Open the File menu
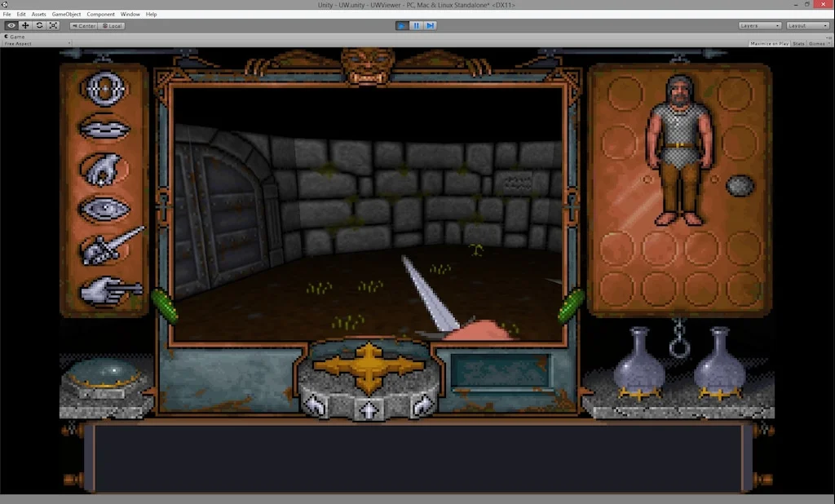Screen dimensions: 835x504 [7, 15]
